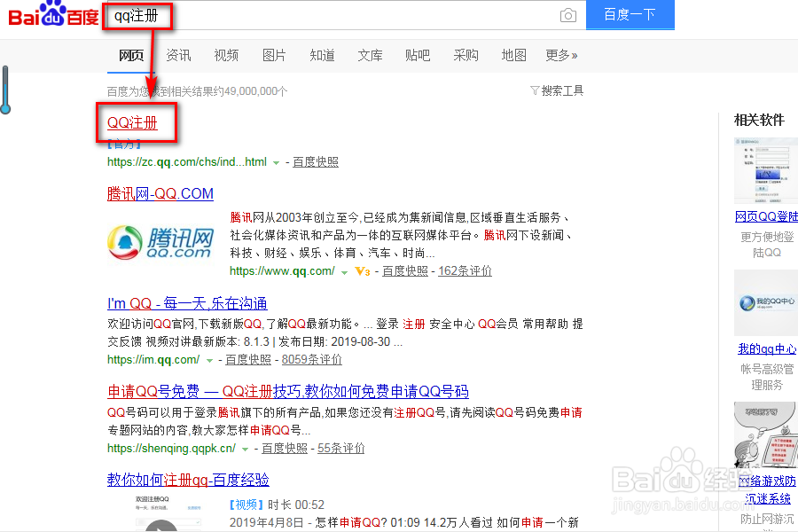Play the 百度经验 video thumbnail

pos(161,512)
